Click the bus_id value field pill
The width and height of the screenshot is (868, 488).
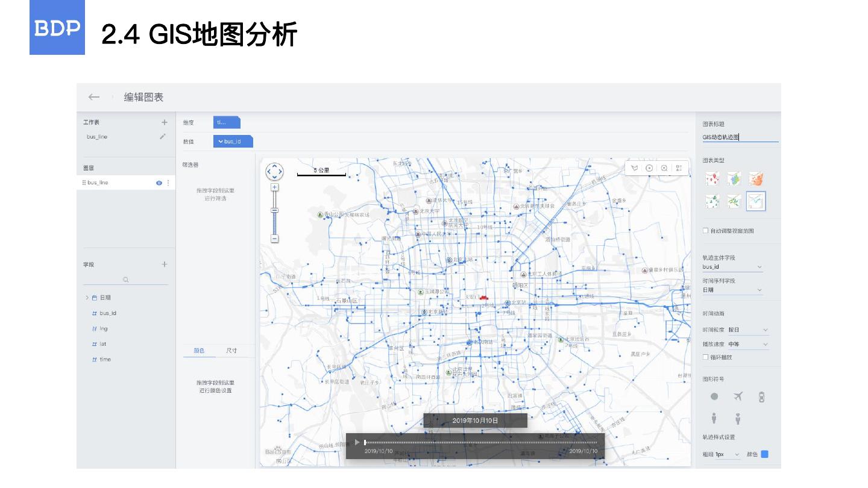point(233,142)
